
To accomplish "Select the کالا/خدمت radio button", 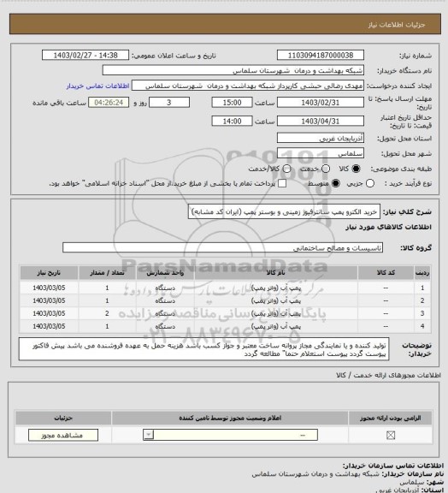I will click(286, 169).
